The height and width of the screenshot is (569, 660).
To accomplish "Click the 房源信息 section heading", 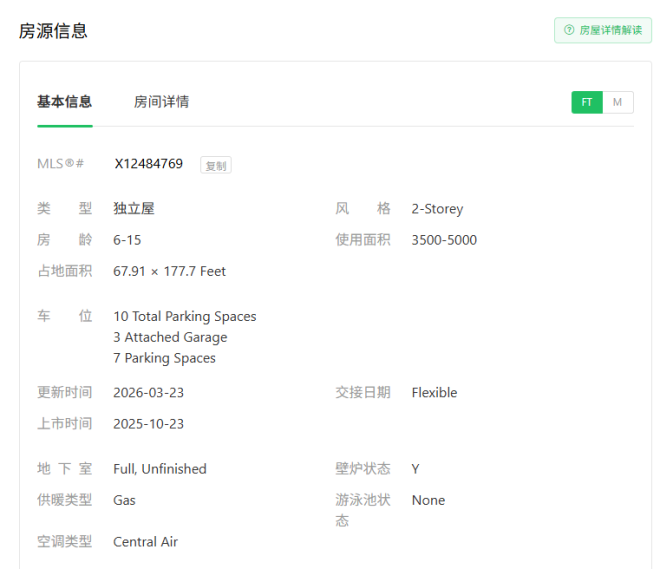I will coord(53,31).
